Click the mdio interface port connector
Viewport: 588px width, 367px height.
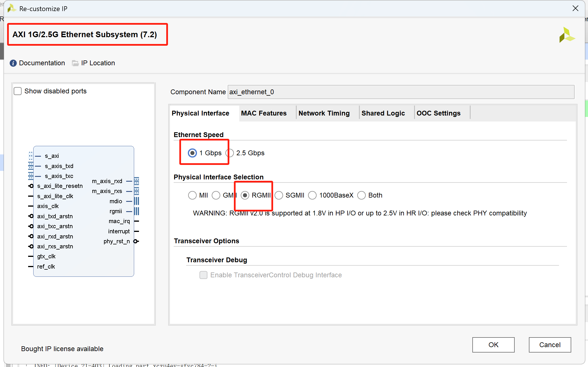coord(136,201)
